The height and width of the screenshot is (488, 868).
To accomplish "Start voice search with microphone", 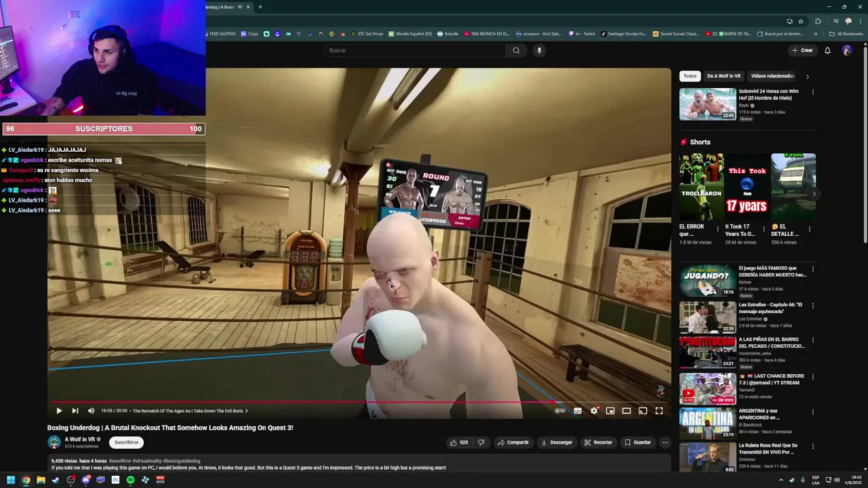I will coord(539,50).
